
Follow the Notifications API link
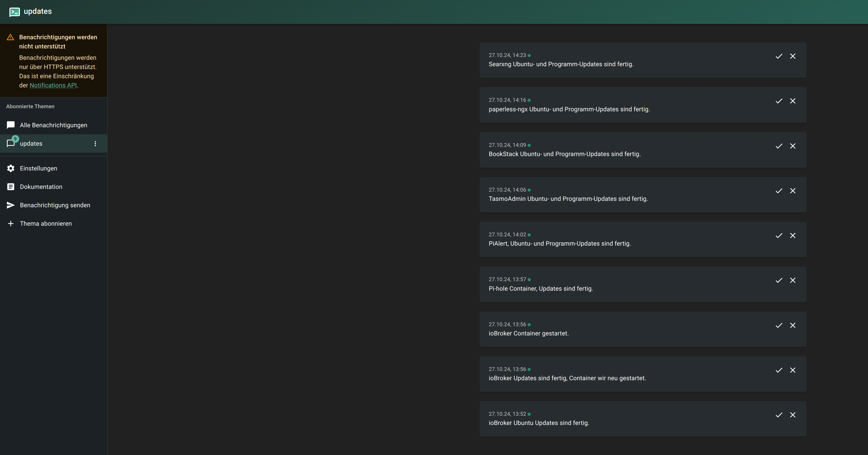pos(53,86)
